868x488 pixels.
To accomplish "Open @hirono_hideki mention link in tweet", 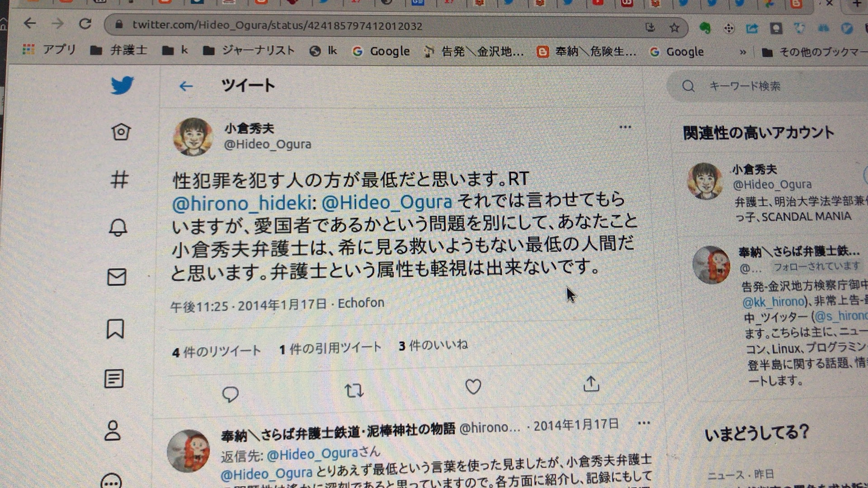I will 242,203.
